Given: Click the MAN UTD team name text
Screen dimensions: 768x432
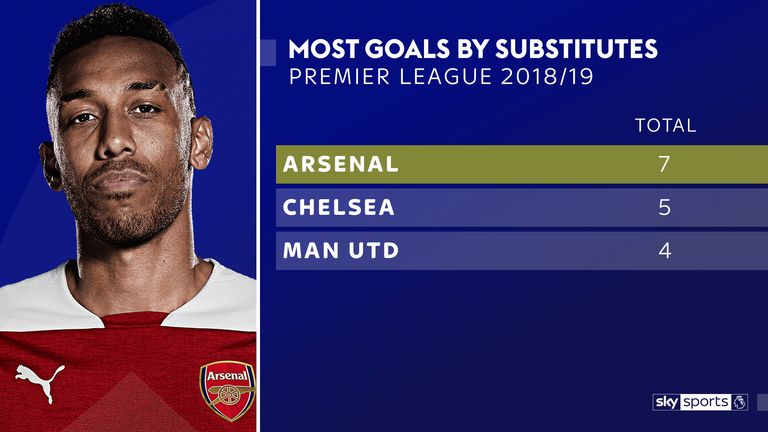Looking at the screenshot, I should click(x=341, y=250).
